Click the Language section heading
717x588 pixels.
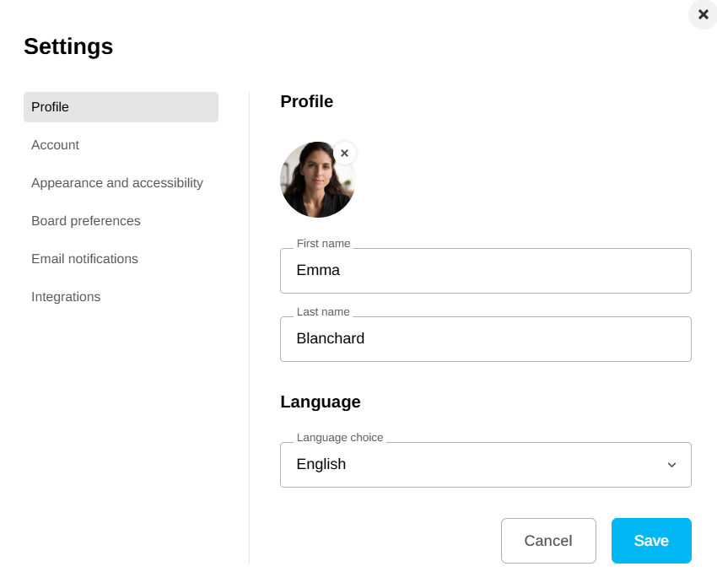pos(321,402)
